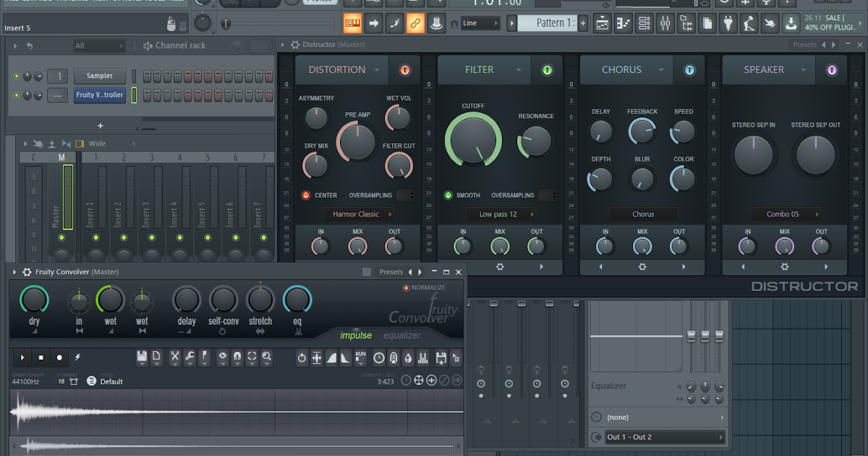The width and height of the screenshot is (868, 456).
Task: Switch to the equalizer tab in Convolver
Action: coord(401,335)
